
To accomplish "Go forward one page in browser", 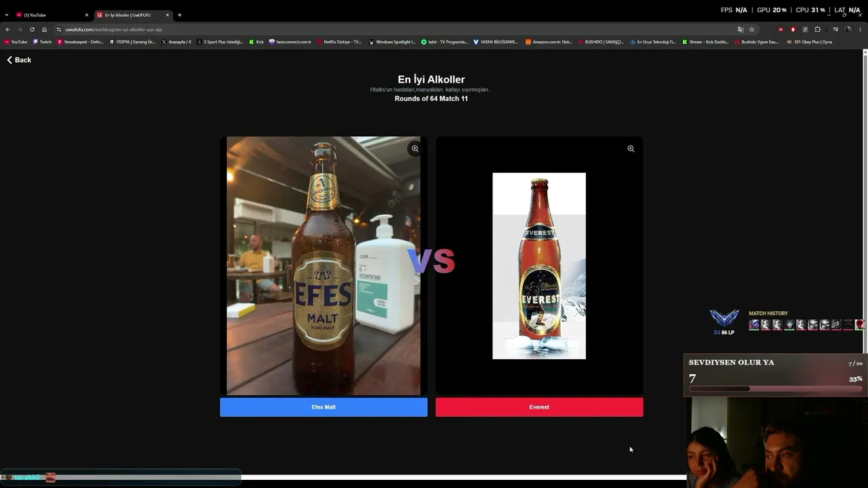I will tap(20, 29).
